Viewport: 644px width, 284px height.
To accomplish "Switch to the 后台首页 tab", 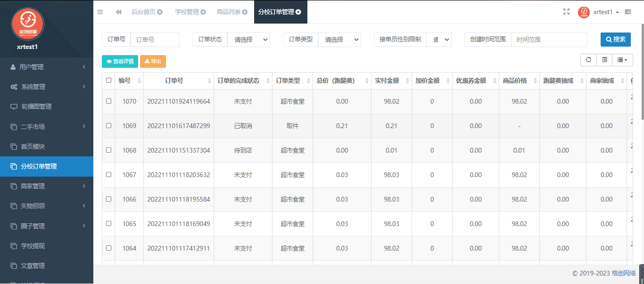I will tap(143, 12).
